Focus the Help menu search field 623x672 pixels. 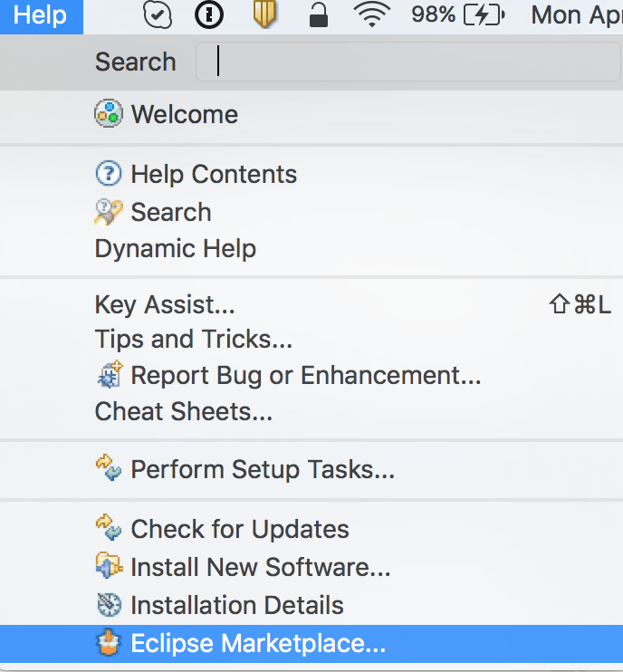pos(407,62)
